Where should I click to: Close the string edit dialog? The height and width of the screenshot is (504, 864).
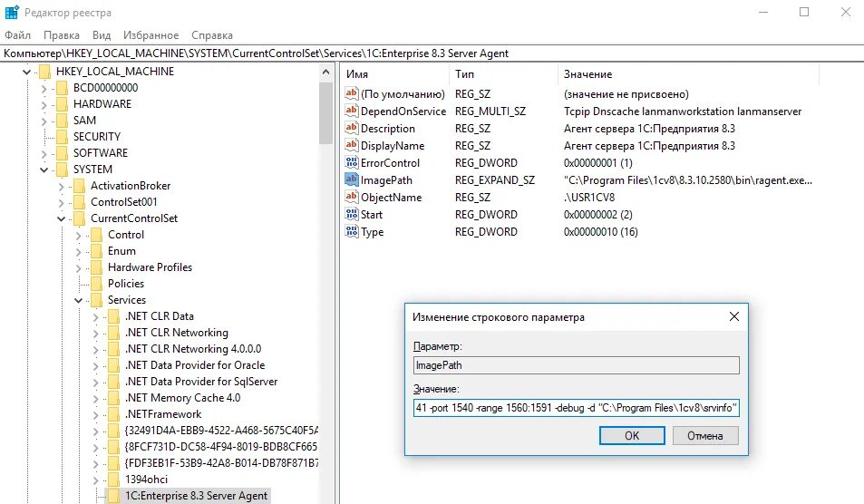(x=734, y=316)
